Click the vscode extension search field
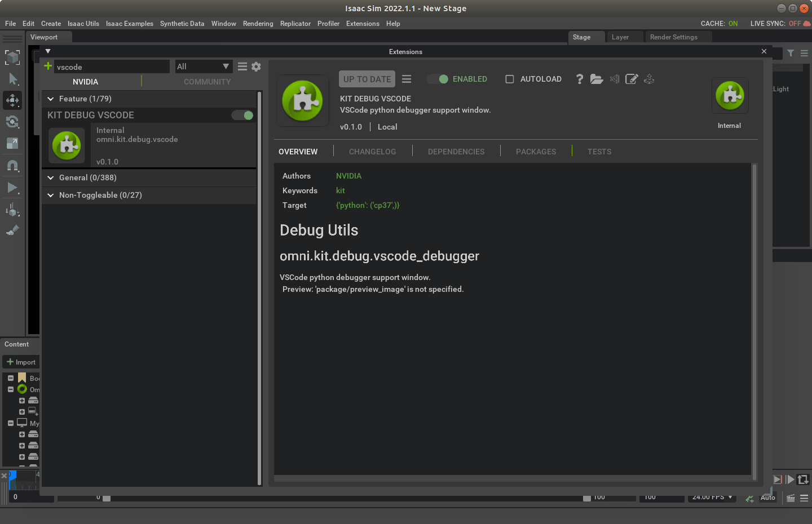This screenshot has height=524, width=812. point(112,66)
